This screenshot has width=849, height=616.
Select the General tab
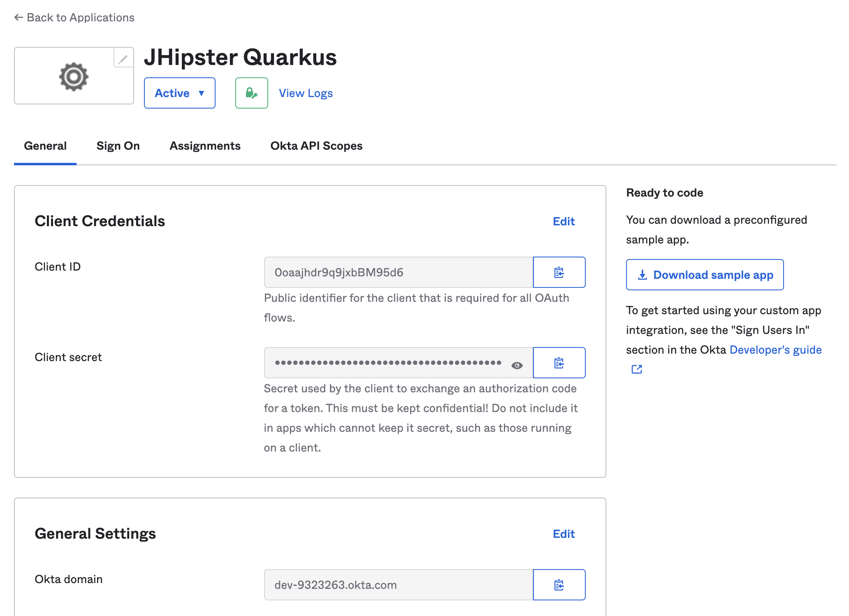pos(45,146)
